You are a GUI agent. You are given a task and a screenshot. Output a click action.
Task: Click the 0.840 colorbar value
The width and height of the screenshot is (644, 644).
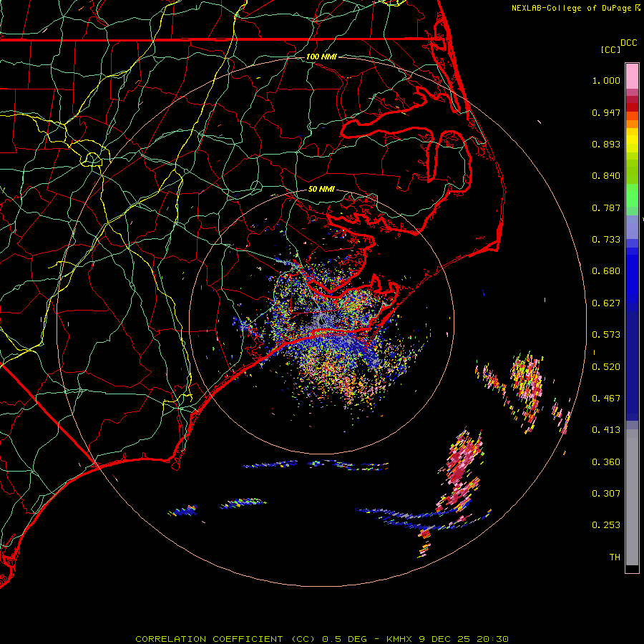(606, 176)
